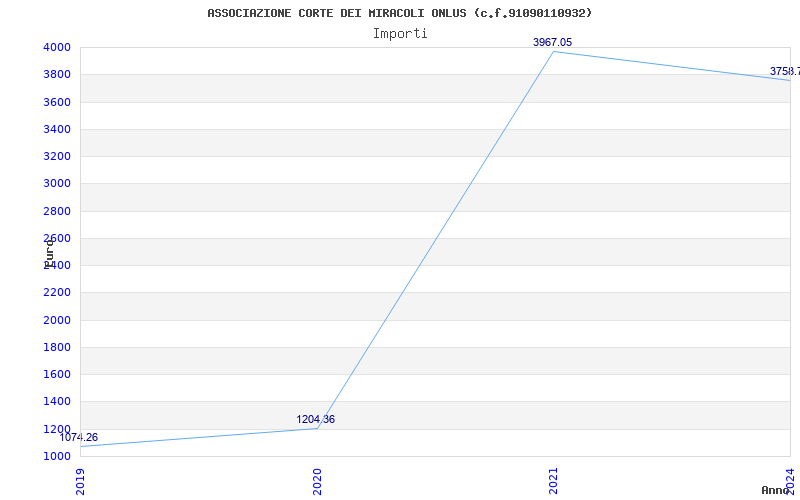Select the 1074.26 data point label
The image size is (800, 500).
pyautogui.click(x=79, y=437)
